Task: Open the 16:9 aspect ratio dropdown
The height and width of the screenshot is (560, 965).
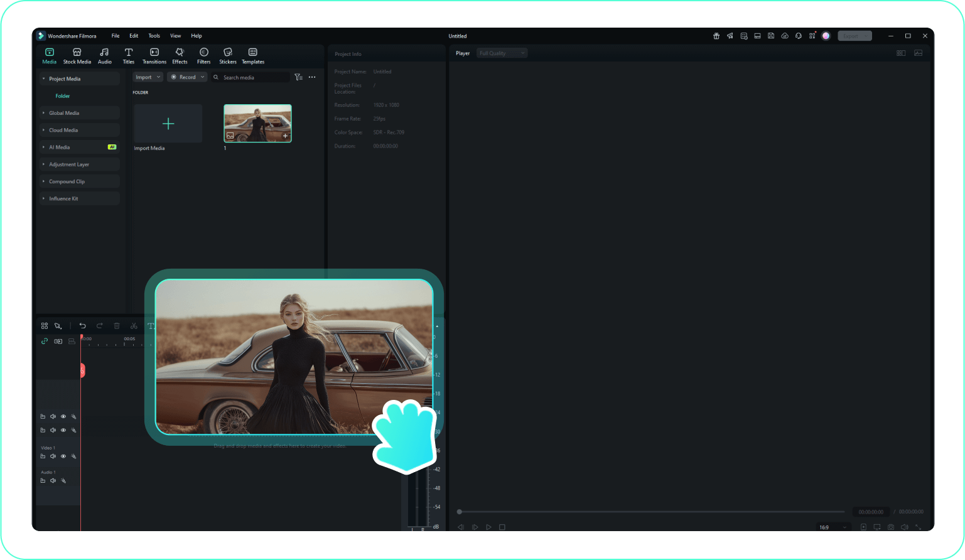Action: [x=833, y=527]
